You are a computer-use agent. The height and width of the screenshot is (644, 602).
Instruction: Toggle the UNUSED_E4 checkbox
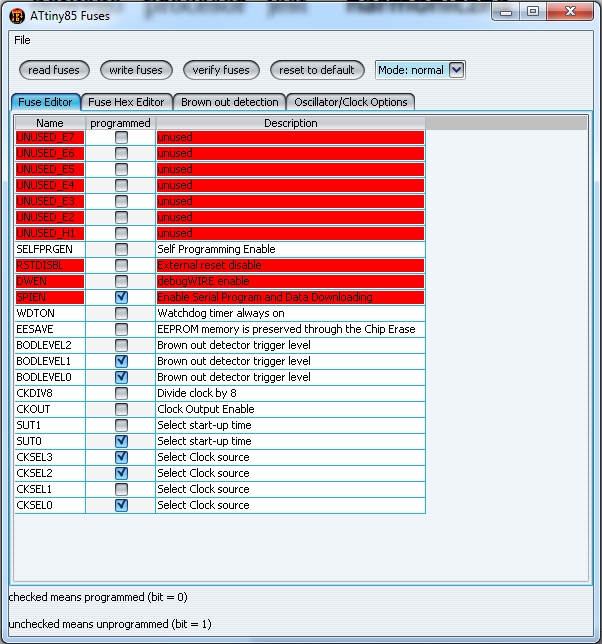click(121, 185)
